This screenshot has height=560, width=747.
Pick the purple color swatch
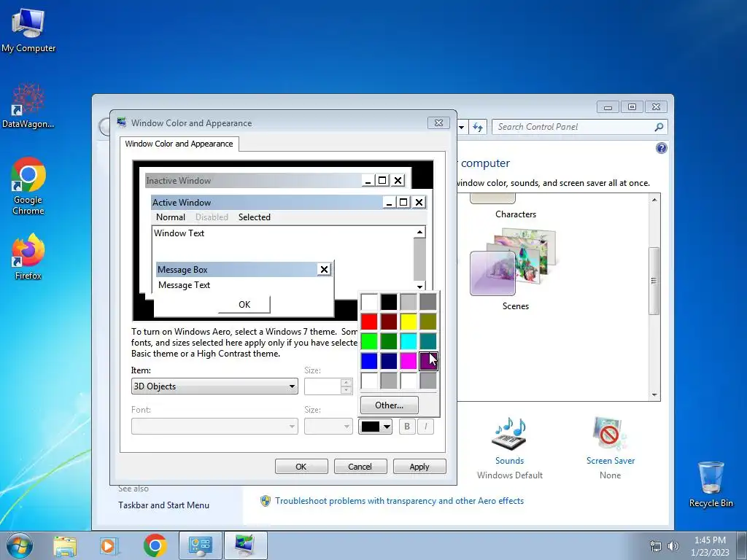427,361
